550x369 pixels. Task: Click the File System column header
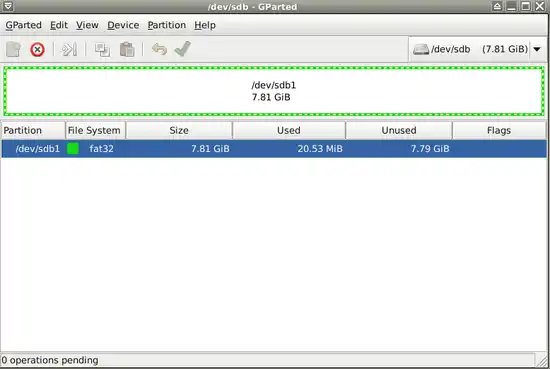pyautogui.click(x=95, y=130)
